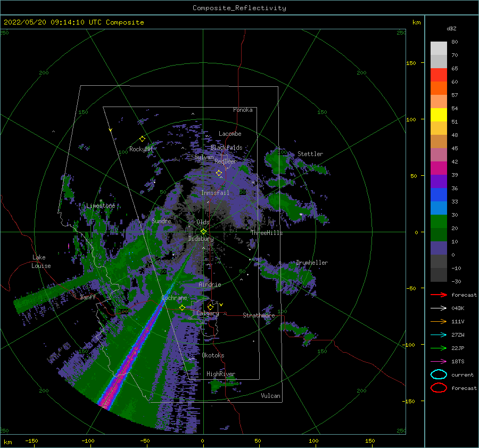The width and height of the screenshot is (479, 448).
Task: Click the Vulcan city label
Action: click(x=270, y=396)
